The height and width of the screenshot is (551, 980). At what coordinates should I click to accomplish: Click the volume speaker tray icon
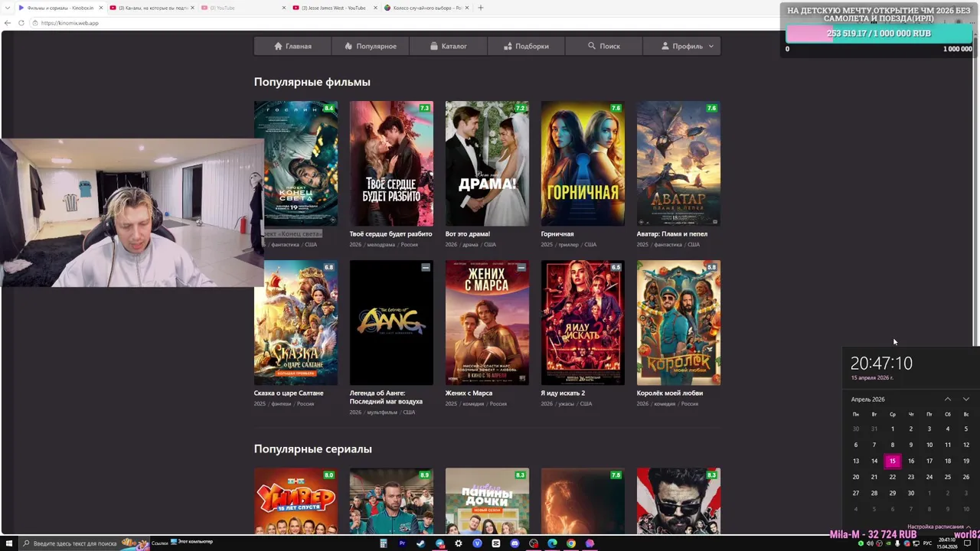[870, 543]
